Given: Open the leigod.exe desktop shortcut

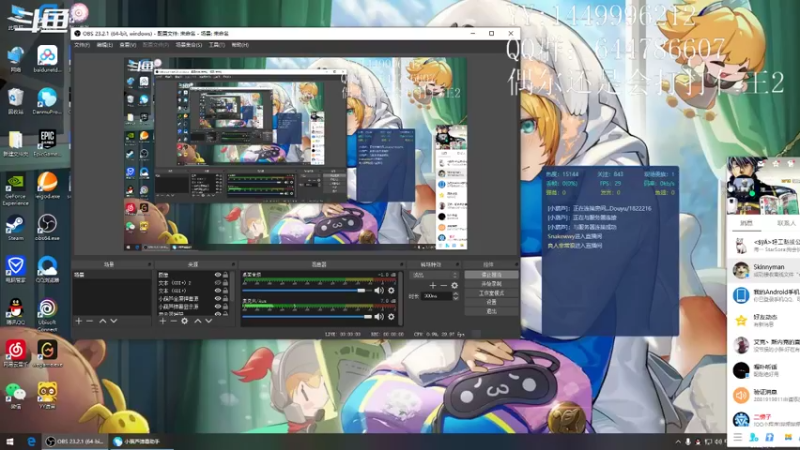Looking at the screenshot, I should point(47,185).
